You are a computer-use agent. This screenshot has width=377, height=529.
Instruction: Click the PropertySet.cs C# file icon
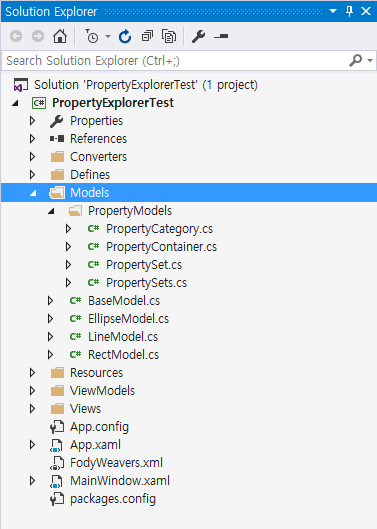93,264
